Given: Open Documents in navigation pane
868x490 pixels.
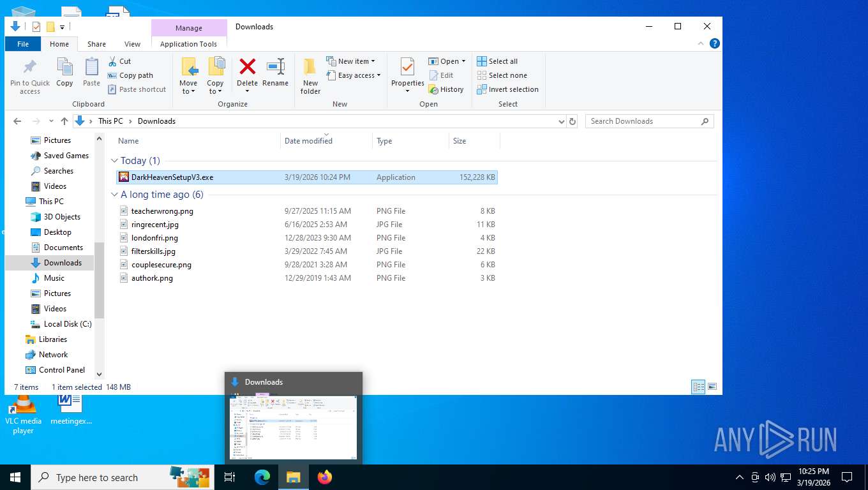Looking at the screenshot, I should 57,248.
